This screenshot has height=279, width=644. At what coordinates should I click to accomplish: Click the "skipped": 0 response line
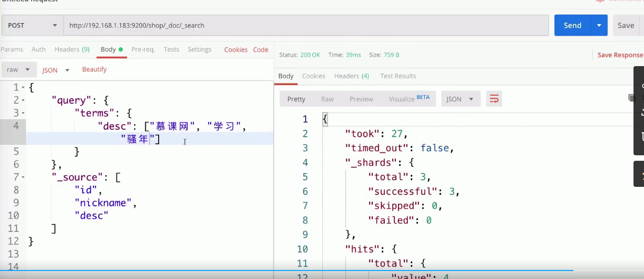pyautogui.click(x=405, y=206)
